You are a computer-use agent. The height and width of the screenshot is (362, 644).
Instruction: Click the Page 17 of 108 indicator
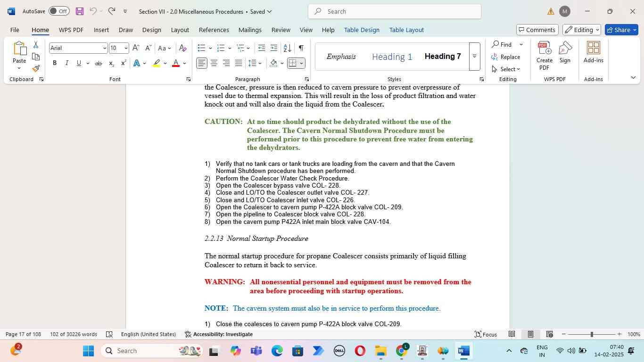point(23,334)
